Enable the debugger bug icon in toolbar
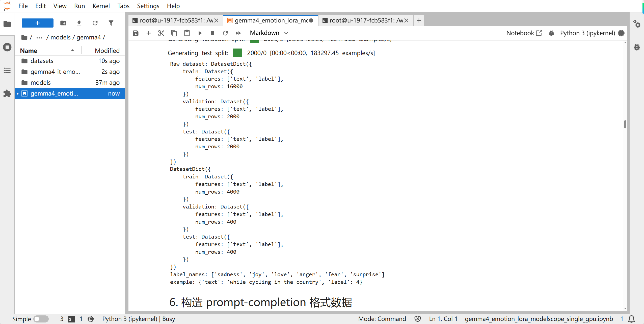 [551, 33]
